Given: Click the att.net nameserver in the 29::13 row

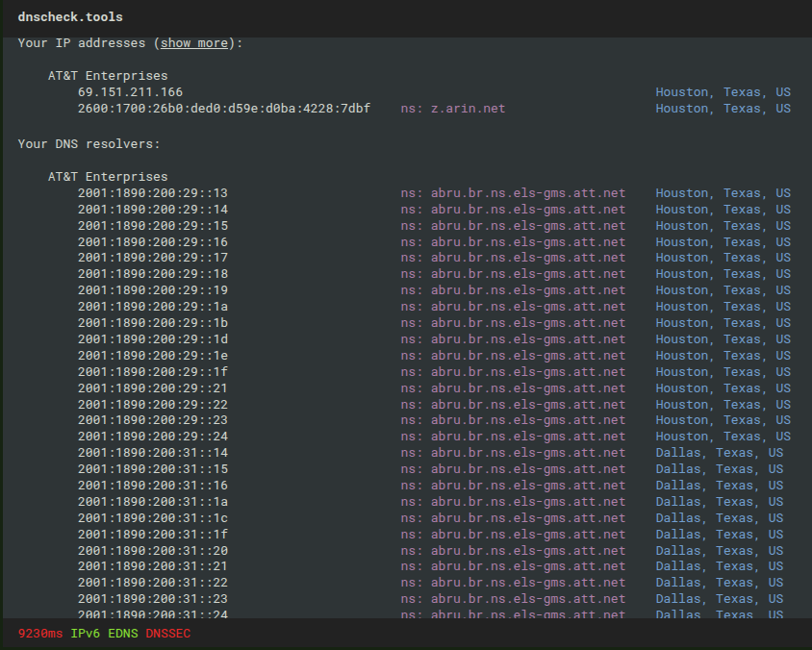Looking at the screenshot, I should (513, 193).
